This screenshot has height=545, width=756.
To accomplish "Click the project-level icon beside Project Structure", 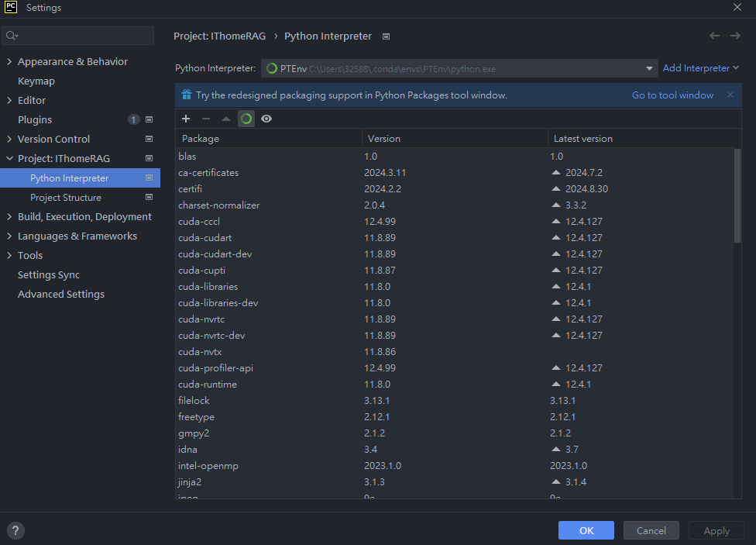I will (x=149, y=197).
